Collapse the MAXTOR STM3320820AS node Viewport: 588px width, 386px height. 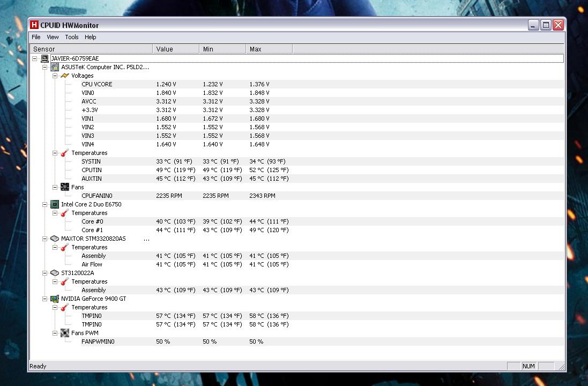[45, 239]
